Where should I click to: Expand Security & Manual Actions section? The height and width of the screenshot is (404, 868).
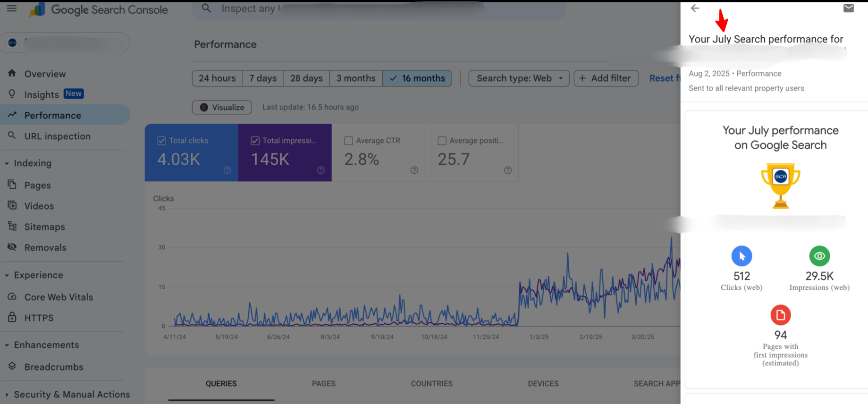tap(7, 395)
